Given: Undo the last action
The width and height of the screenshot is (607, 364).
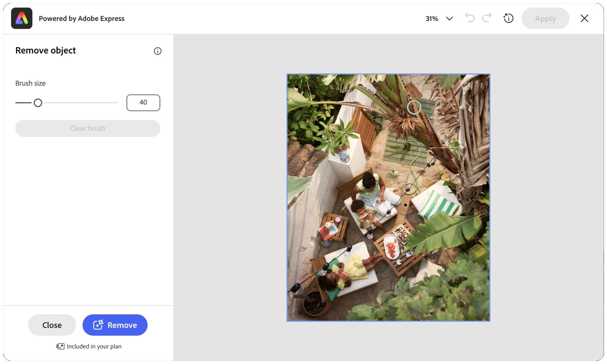Looking at the screenshot, I should pyautogui.click(x=470, y=18).
